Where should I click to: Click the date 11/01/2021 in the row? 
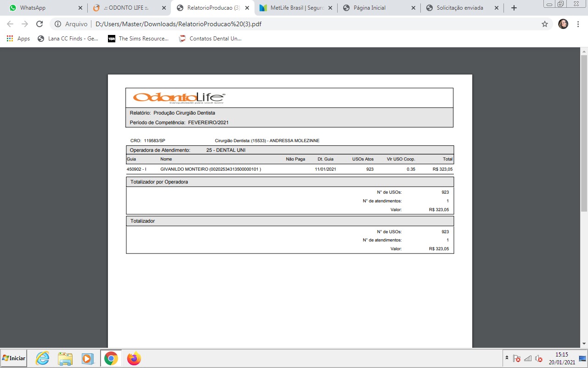[326, 169]
